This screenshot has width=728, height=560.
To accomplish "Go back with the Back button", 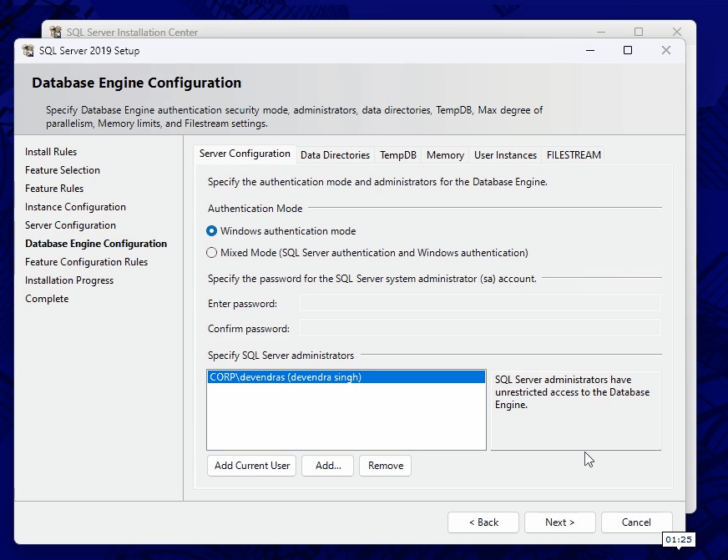I will click(x=483, y=522).
